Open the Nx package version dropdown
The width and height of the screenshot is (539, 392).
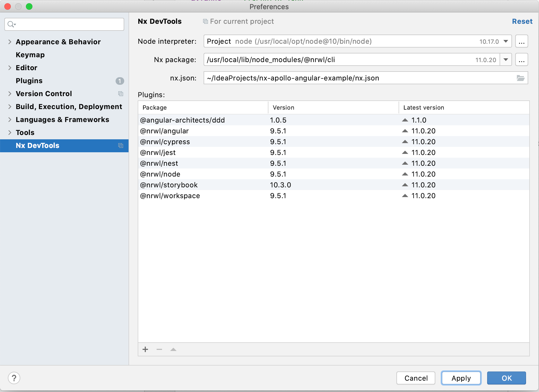point(505,59)
